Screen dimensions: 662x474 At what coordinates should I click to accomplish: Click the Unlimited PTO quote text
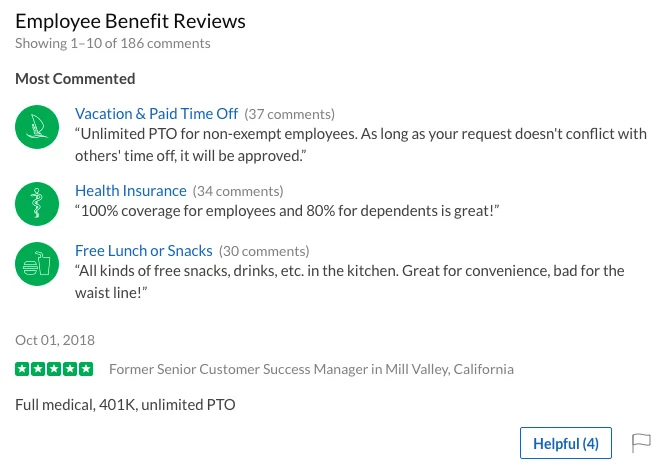pos(361,145)
